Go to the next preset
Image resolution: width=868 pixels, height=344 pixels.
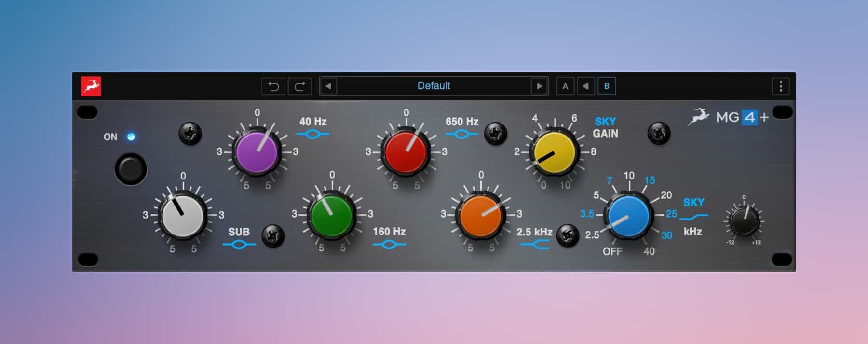pos(539,86)
